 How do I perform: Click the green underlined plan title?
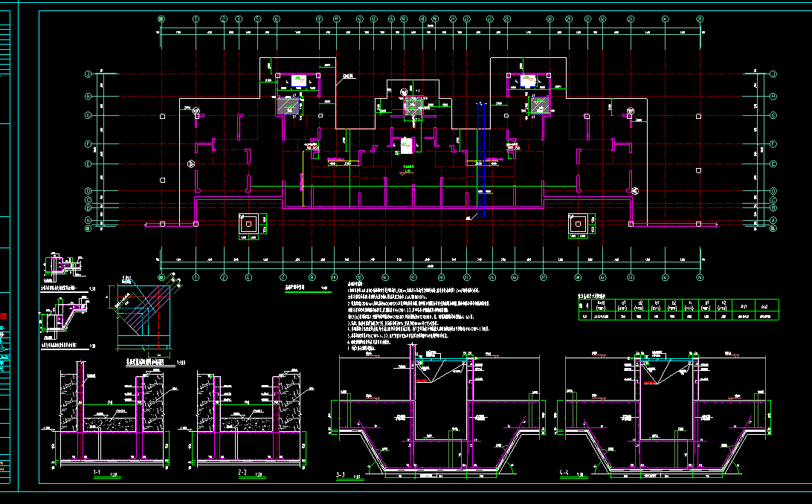294,288
